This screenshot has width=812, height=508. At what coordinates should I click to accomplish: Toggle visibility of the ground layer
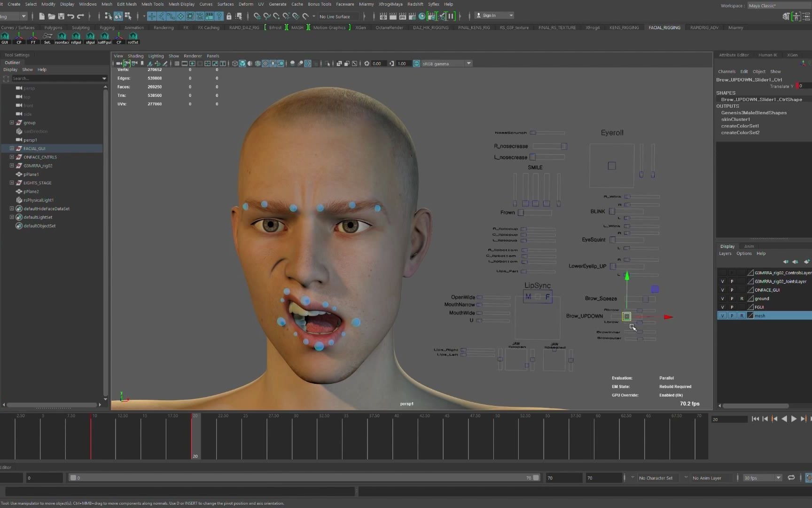722,298
